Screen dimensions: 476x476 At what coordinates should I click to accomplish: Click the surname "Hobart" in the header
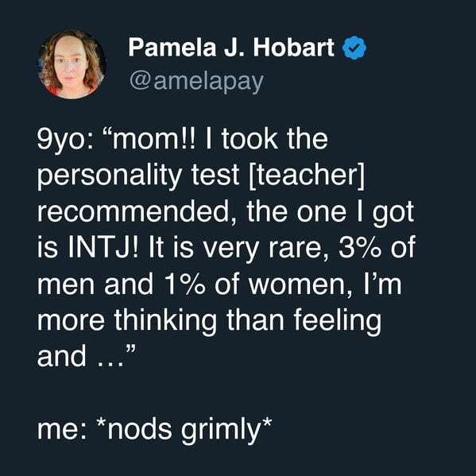(294, 48)
